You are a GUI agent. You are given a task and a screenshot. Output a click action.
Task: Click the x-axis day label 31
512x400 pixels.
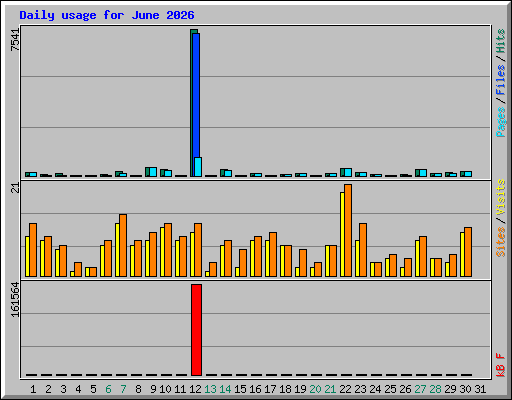480,389
